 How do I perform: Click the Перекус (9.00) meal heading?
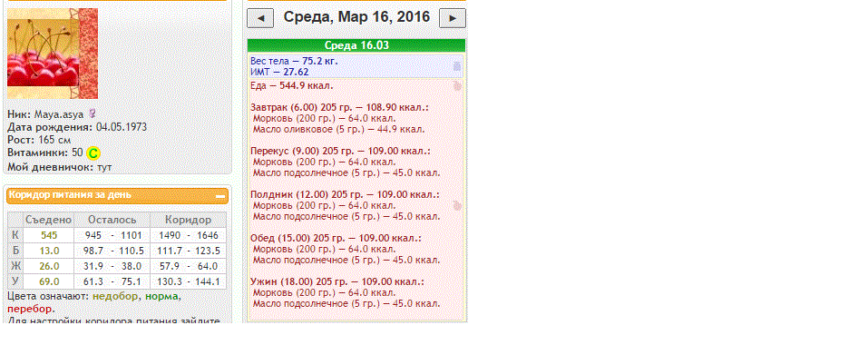tap(340, 152)
